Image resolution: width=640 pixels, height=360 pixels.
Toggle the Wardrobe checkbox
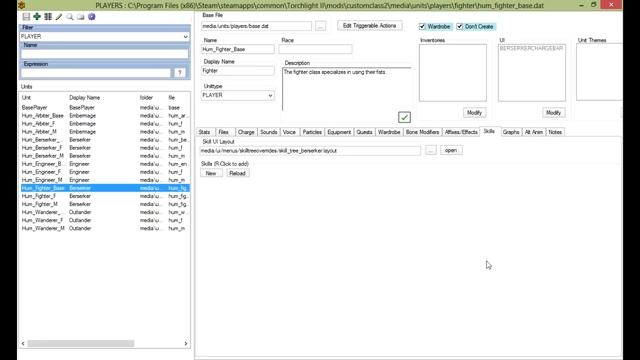pos(422,27)
